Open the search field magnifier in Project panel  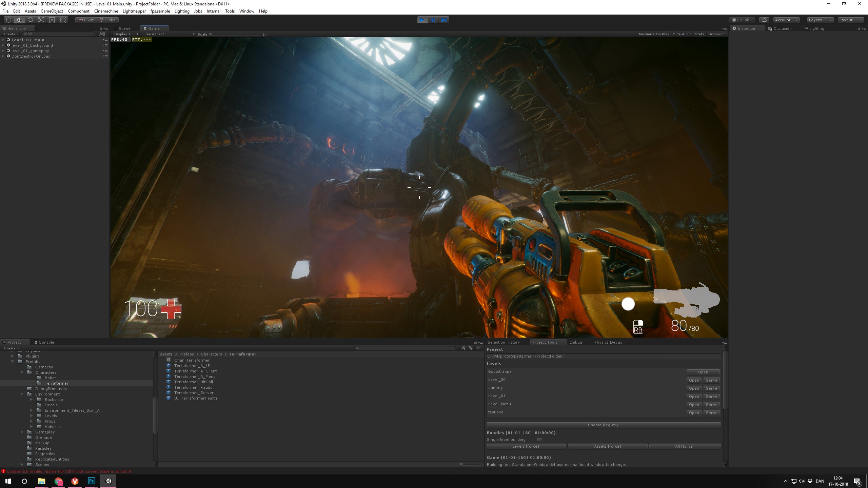tap(358, 348)
